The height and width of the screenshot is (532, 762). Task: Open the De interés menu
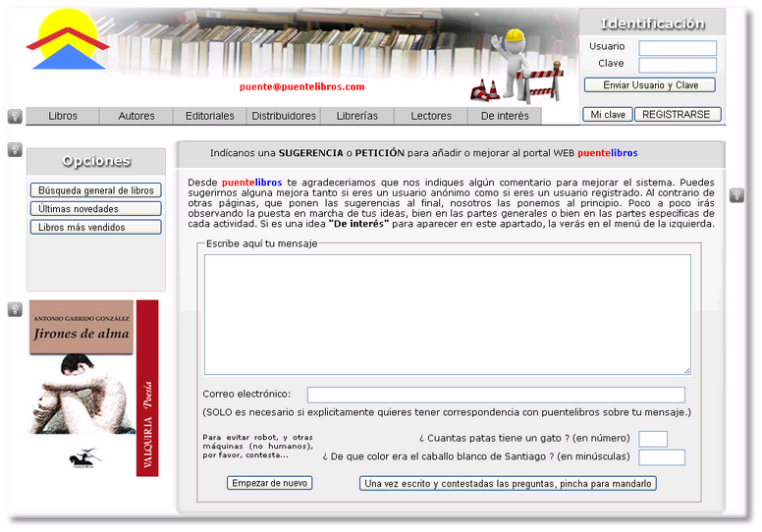click(x=505, y=116)
